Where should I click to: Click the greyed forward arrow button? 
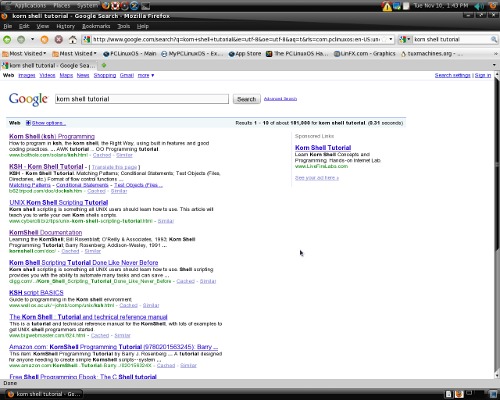(21, 39)
